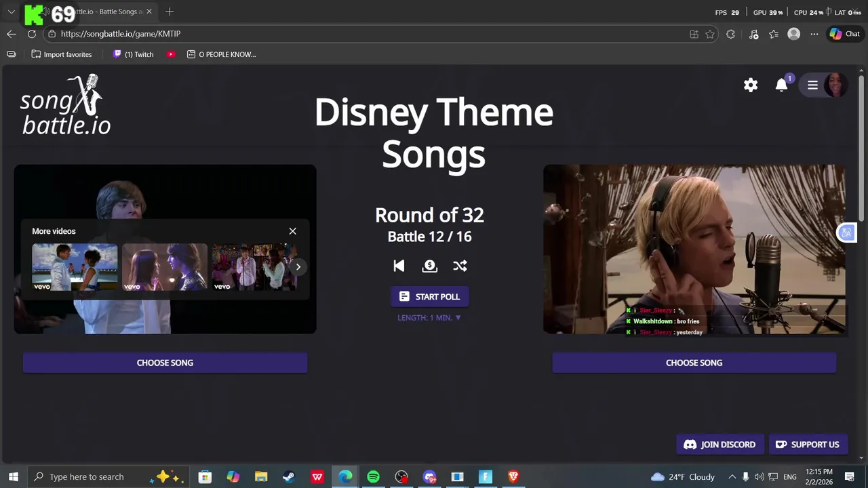The width and height of the screenshot is (868, 488).
Task: Play the second suggested video thumbnail
Action: (x=165, y=267)
